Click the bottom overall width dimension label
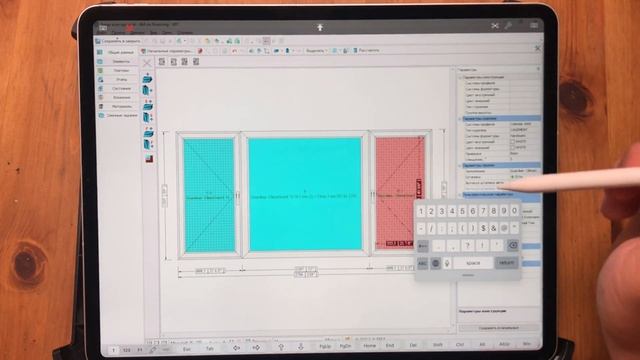Image resolution: width=640 pixels, height=360 pixels. tap(306, 275)
